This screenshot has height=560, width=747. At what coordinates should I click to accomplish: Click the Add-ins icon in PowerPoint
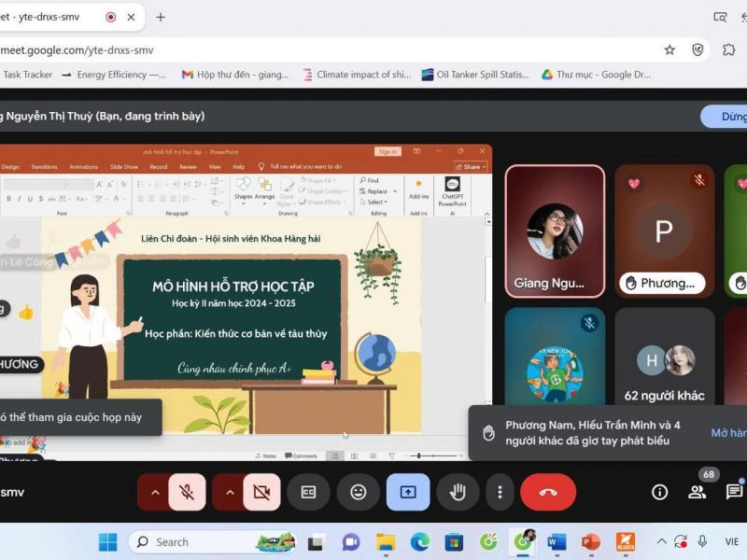pos(418,189)
